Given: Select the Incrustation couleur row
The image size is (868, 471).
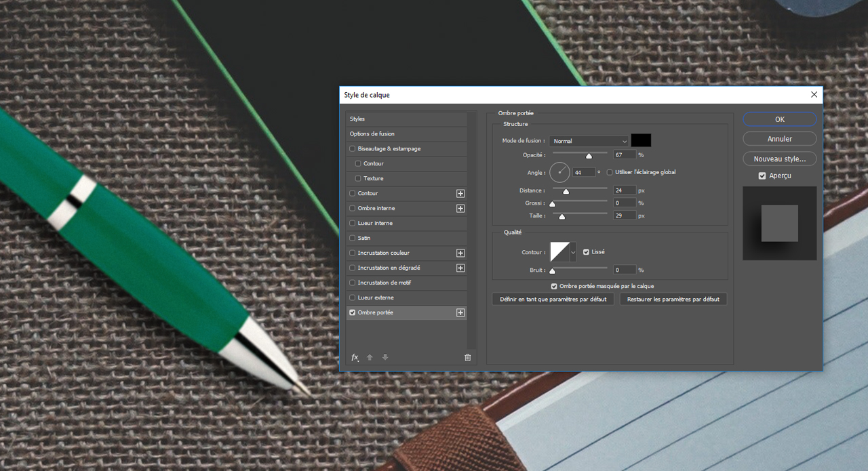Looking at the screenshot, I should coord(406,253).
